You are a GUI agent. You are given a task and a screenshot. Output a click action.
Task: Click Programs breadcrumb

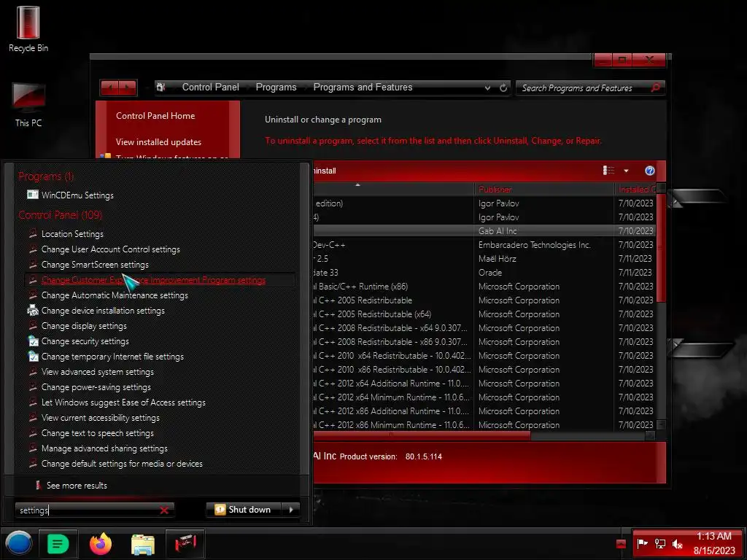(276, 87)
